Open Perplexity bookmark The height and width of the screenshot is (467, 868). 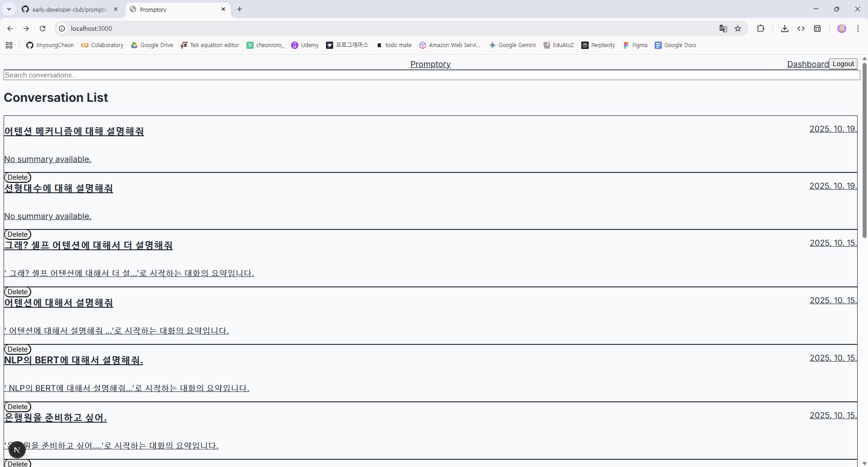click(x=598, y=45)
